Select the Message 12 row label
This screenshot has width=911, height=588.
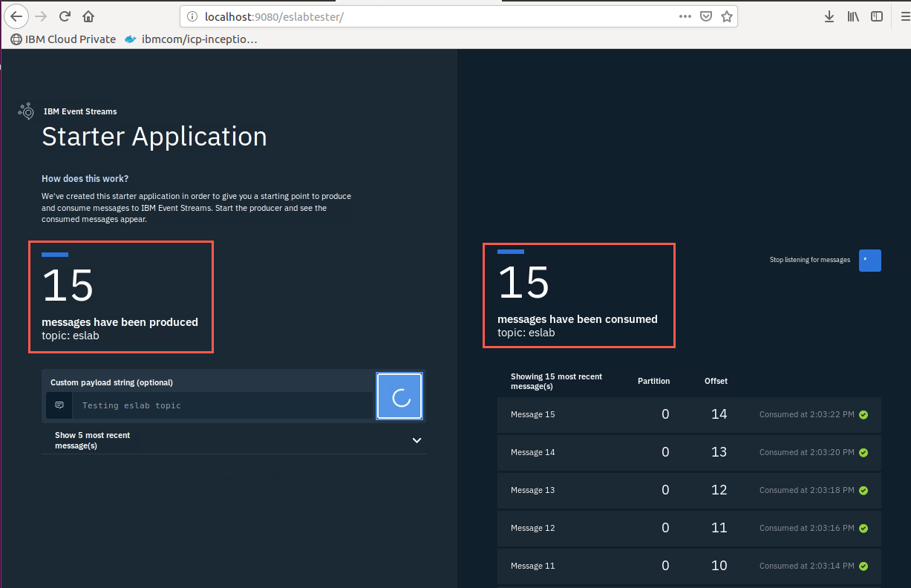532,528
